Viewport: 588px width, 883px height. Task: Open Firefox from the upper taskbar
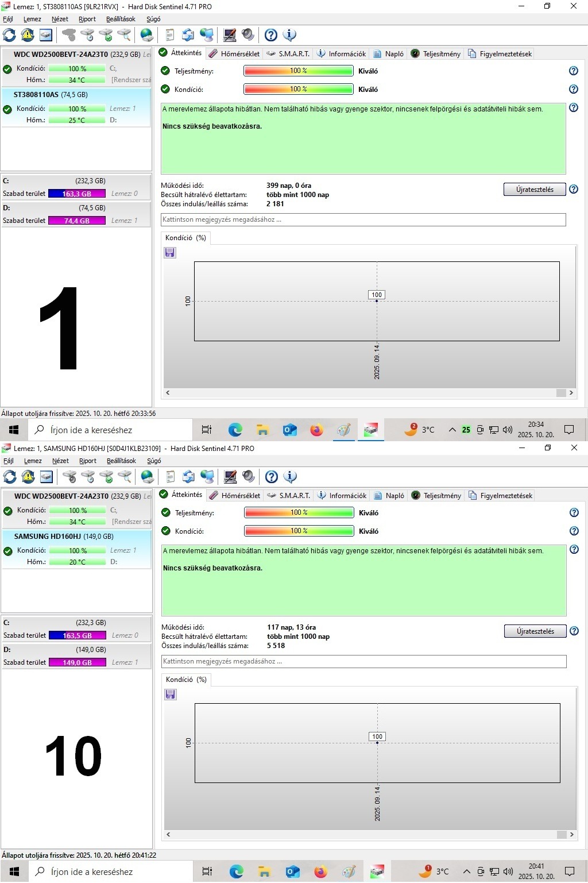point(316,430)
